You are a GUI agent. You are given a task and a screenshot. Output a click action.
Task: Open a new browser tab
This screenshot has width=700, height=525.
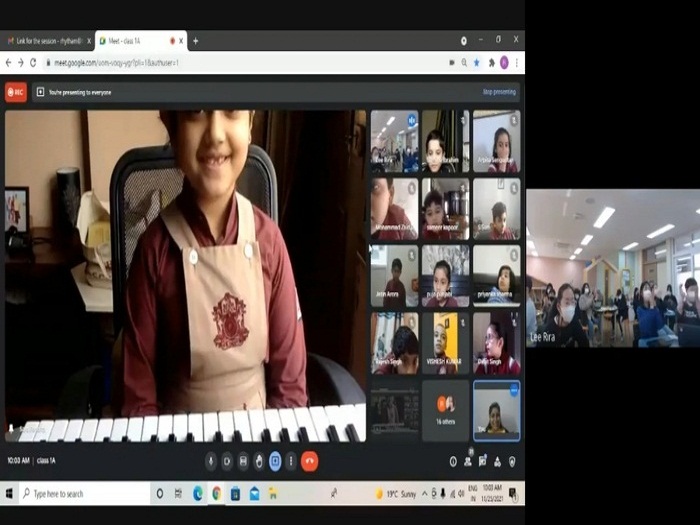[196, 41]
